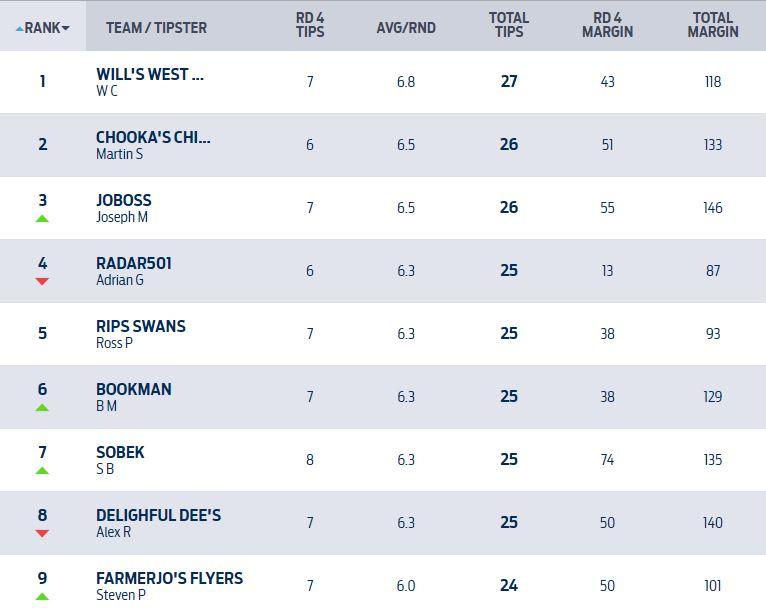Click the green up arrow under rank 6

42,407
